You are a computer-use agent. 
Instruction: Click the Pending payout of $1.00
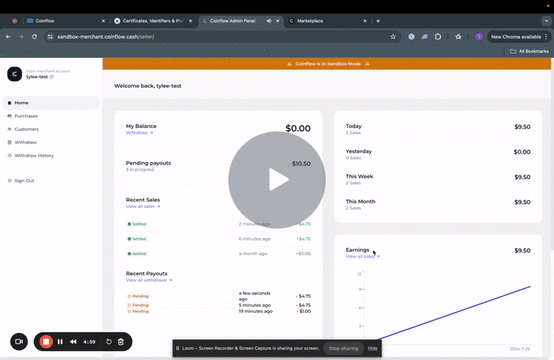pos(218,311)
